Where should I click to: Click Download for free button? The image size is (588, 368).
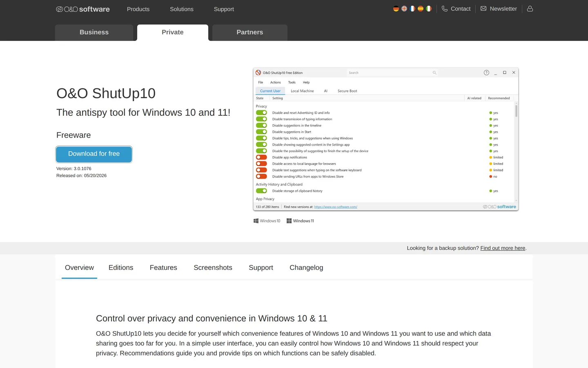point(94,154)
